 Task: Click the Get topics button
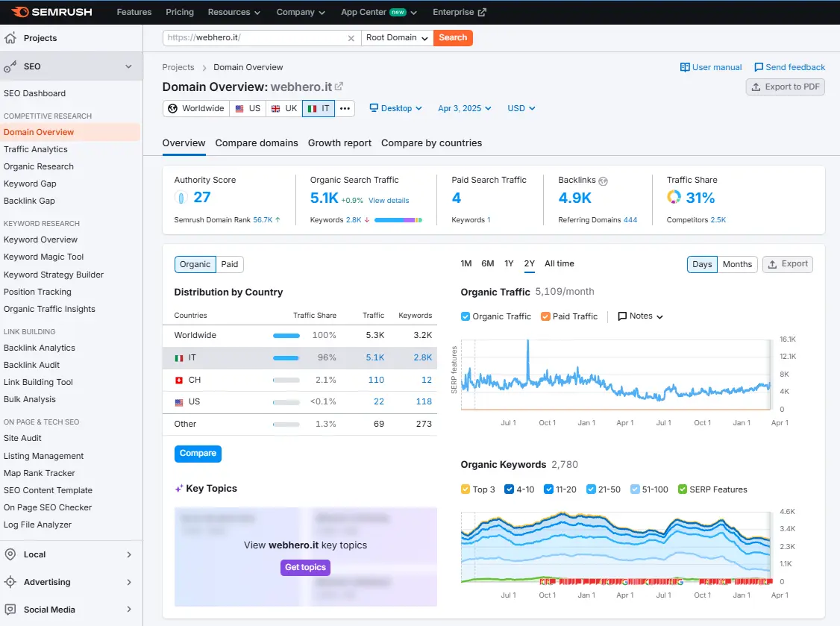[305, 567]
